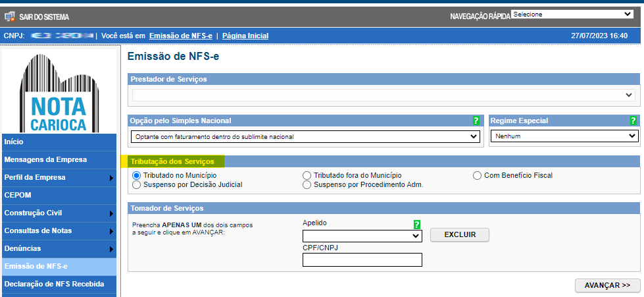Click the AVANÇAR >> button

tap(607, 285)
